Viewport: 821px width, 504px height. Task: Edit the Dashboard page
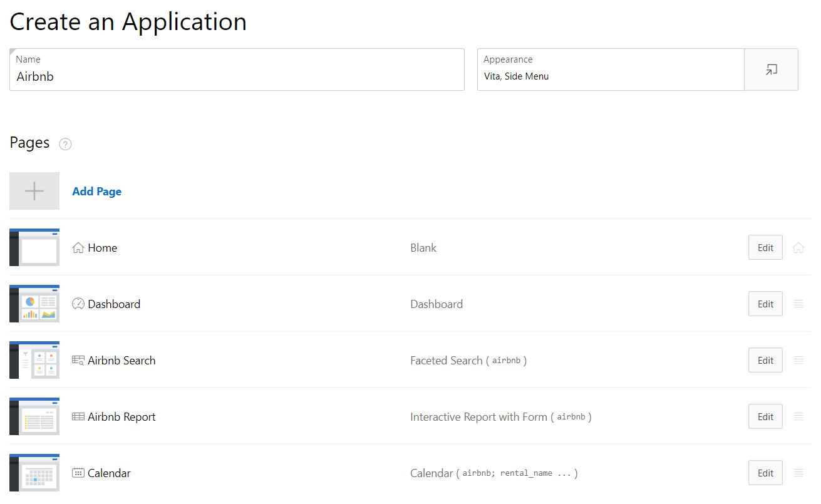pos(765,304)
